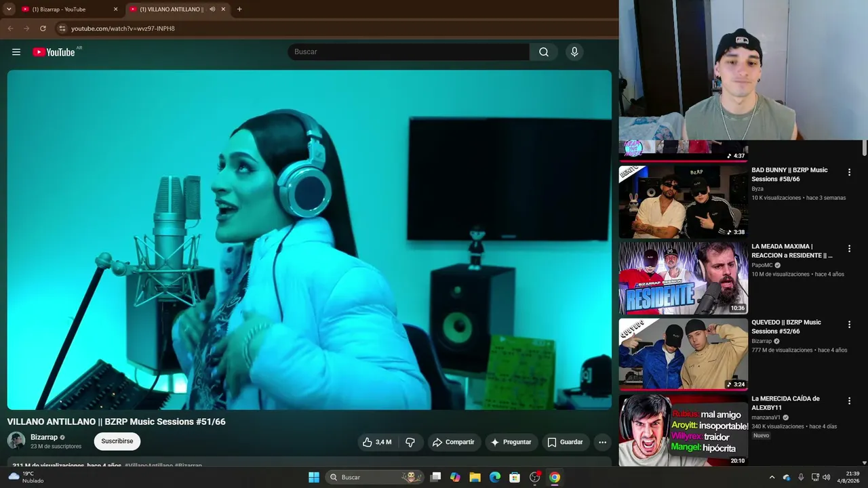The width and height of the screenshot is (868, 488).
Task: Open the Bizarrap channel name link
Action: click(44, 437)
